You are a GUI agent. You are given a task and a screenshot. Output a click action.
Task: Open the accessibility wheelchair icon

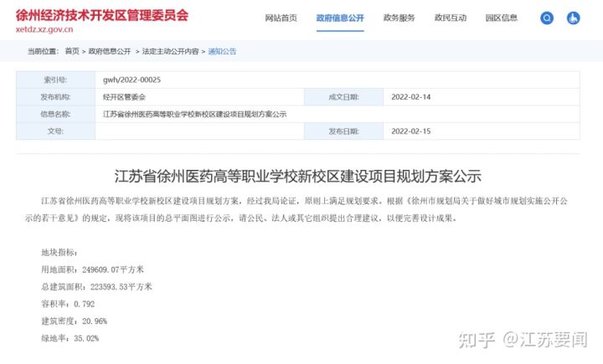(573, 18)
